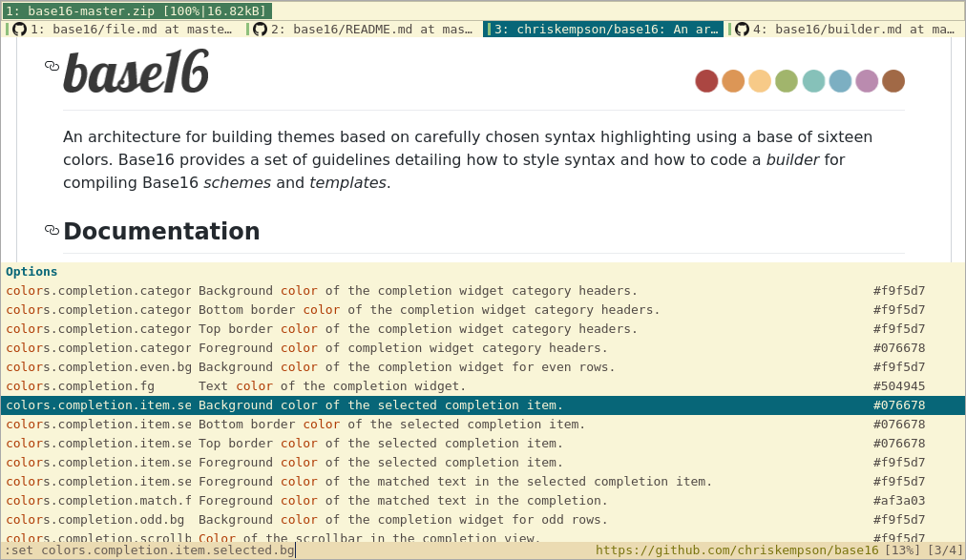This screenshot has width=966, height=560.
Task: Click the paragraph describing Base16 architecture
Action: pyautogui.click(x=469, y=160)
